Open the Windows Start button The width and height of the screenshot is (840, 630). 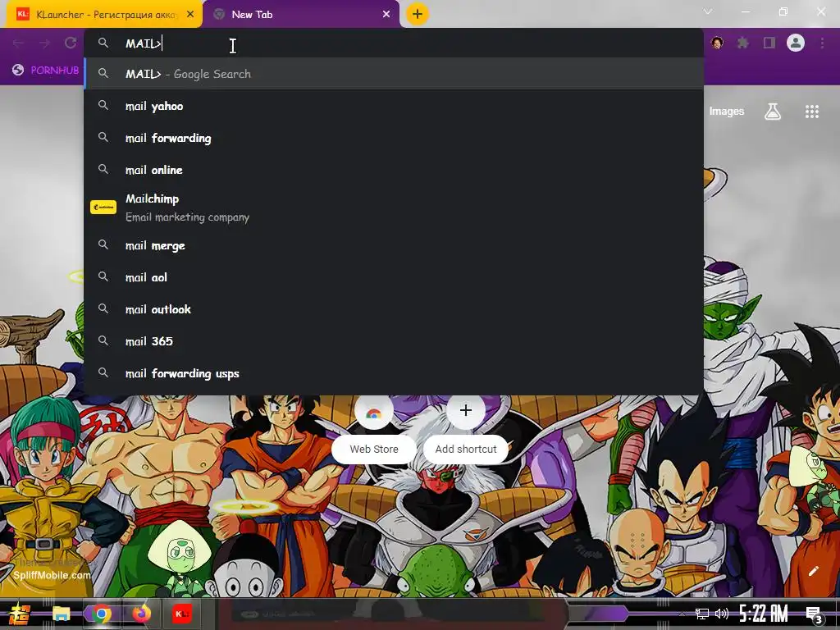coord(20,614)
